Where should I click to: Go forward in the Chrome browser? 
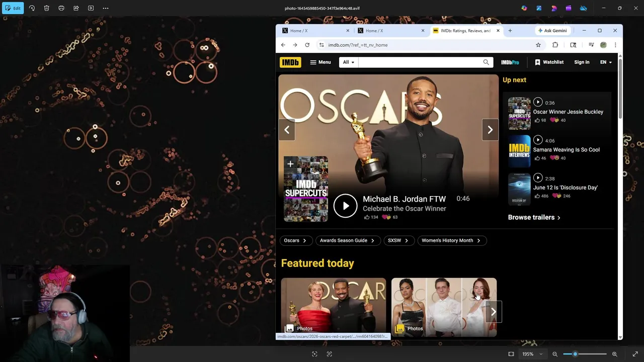295,45
